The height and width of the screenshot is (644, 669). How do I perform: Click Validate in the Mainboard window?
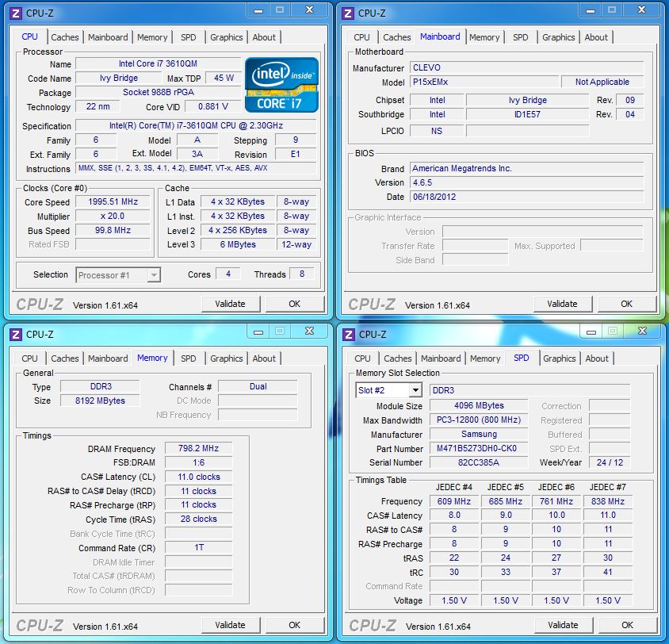[562, 304]
